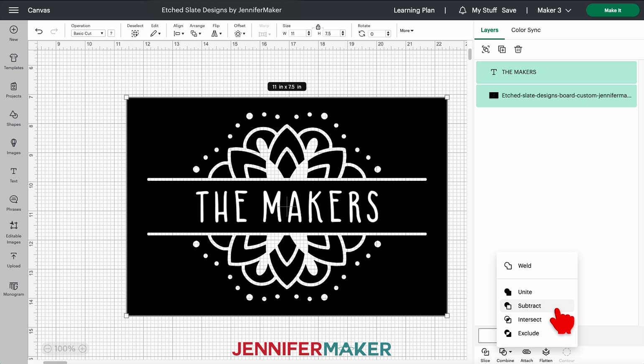Open the Flip dropdown
The width and height of the screenshot is (644, 364).
[x=216, y=33]
